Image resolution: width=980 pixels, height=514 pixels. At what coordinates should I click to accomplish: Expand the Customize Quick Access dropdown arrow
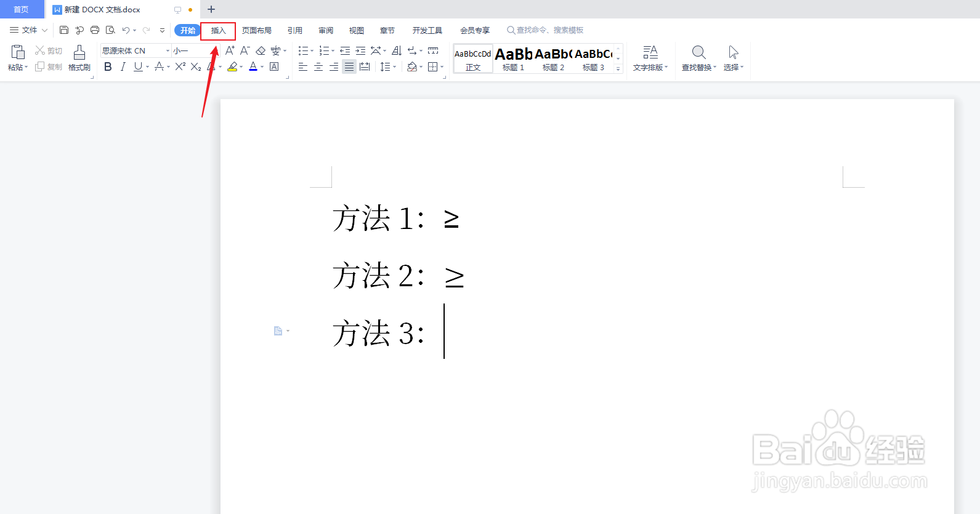point(162,30)
